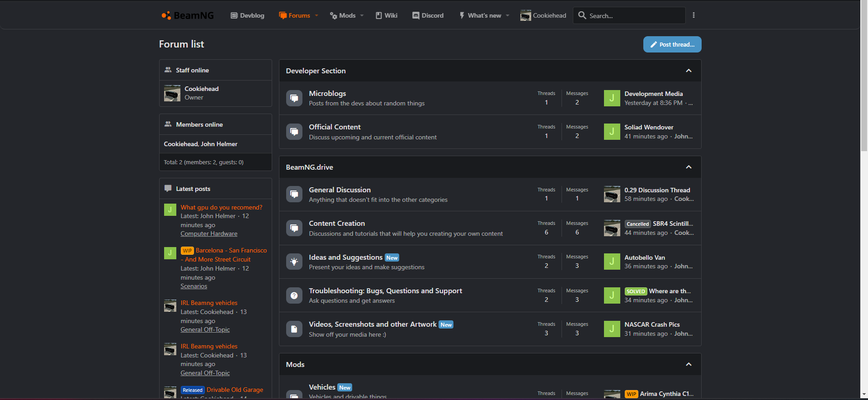Open the Devblog page
868x400 pixels.
pyautogui.click(x=247, y=15)
